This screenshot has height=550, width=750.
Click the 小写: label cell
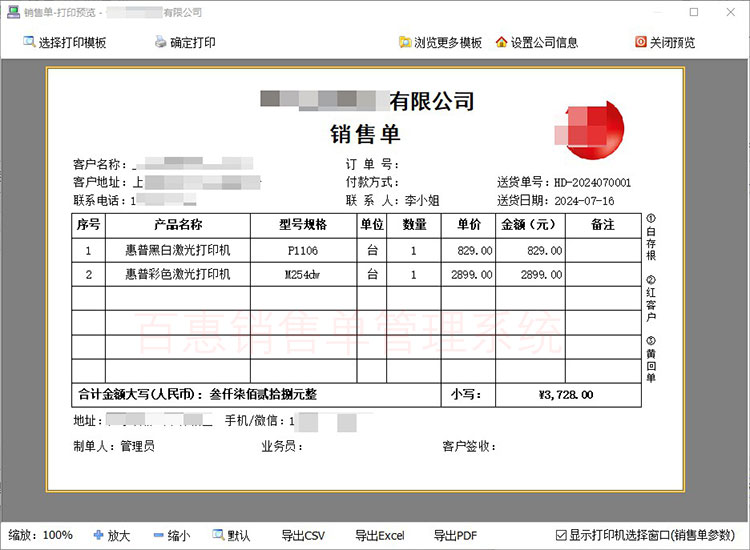click(468, 395)
